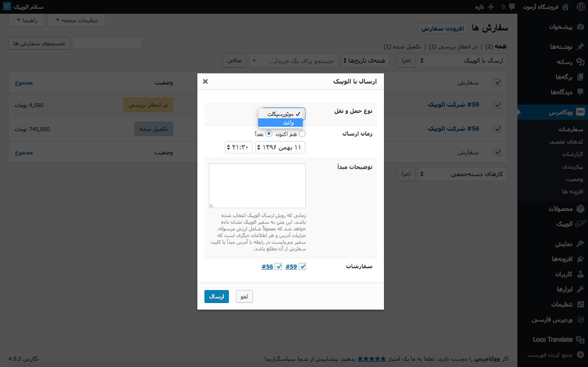Click the ارسال (send) button in dialog
This screenshot has height=367, width=588.
[217, 296]
